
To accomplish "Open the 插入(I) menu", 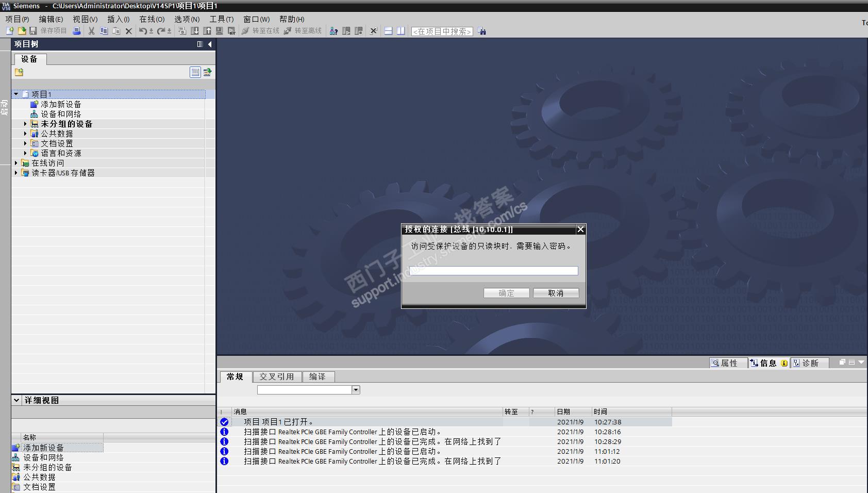I will click(x=119, y=19).
